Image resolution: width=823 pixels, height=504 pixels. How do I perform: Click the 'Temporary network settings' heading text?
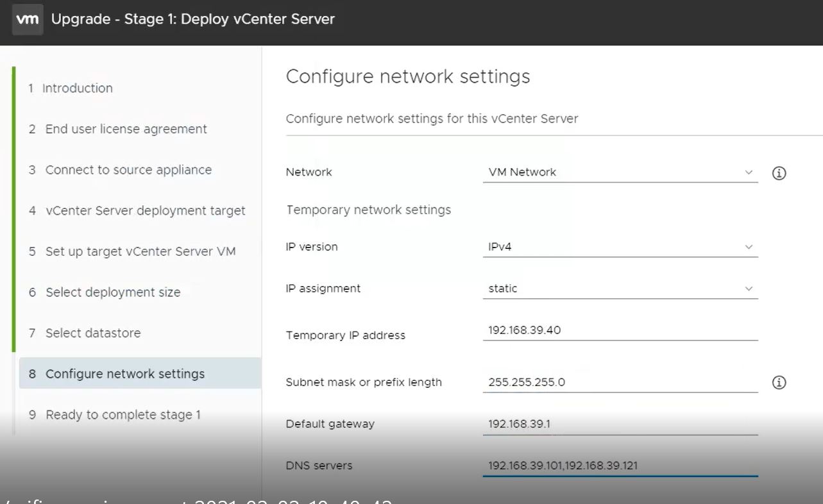click(x=369, y=210)
